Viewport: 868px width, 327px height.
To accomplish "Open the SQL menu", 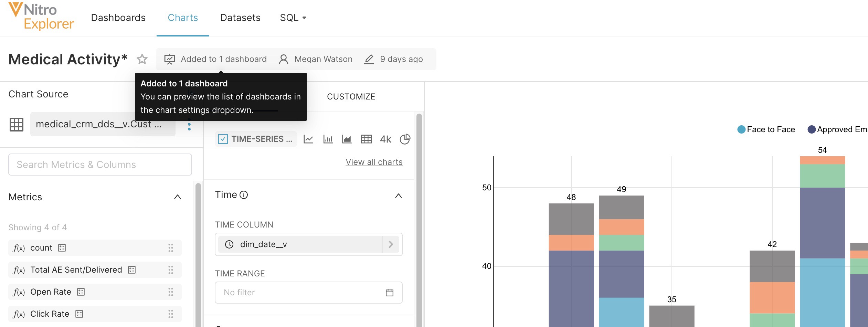I will pos(293,18).
